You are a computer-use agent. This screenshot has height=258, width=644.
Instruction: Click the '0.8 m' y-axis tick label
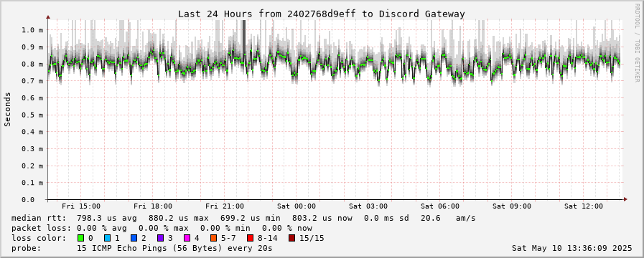32,64
